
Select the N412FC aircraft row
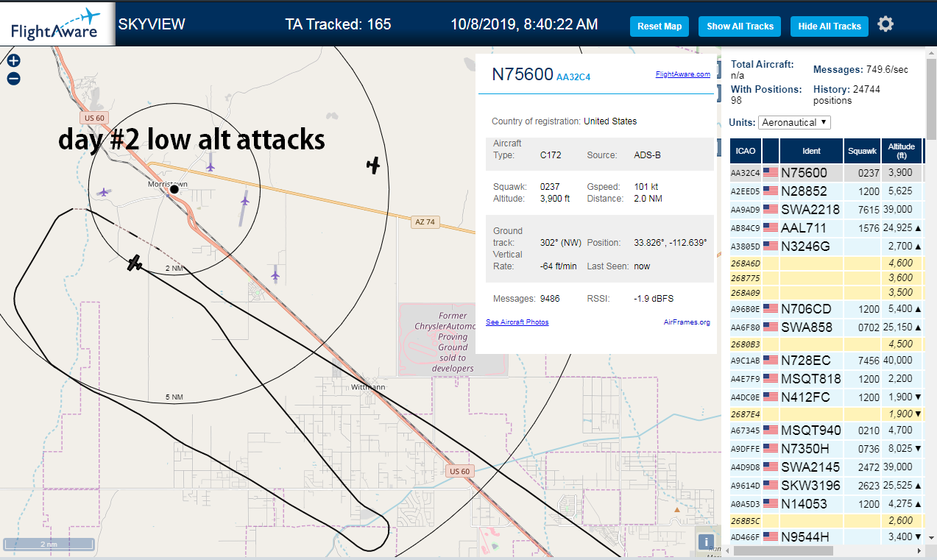pyautogui.click(x=826, y=397)
